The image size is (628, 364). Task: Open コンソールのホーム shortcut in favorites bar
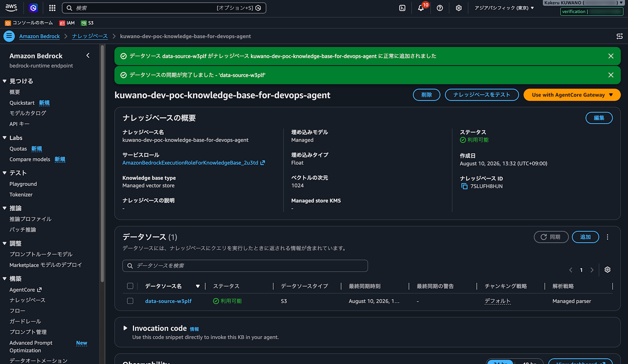29,23
